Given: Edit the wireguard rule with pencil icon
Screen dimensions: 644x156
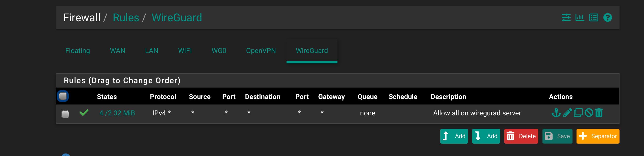Looking at the screenshot, I should 568,113.
